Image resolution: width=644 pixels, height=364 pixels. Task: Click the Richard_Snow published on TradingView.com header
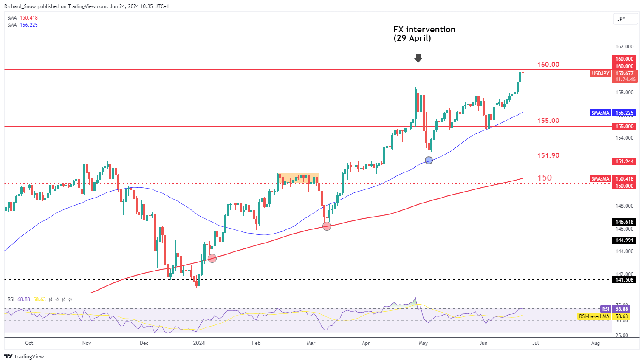click(87, 6)
